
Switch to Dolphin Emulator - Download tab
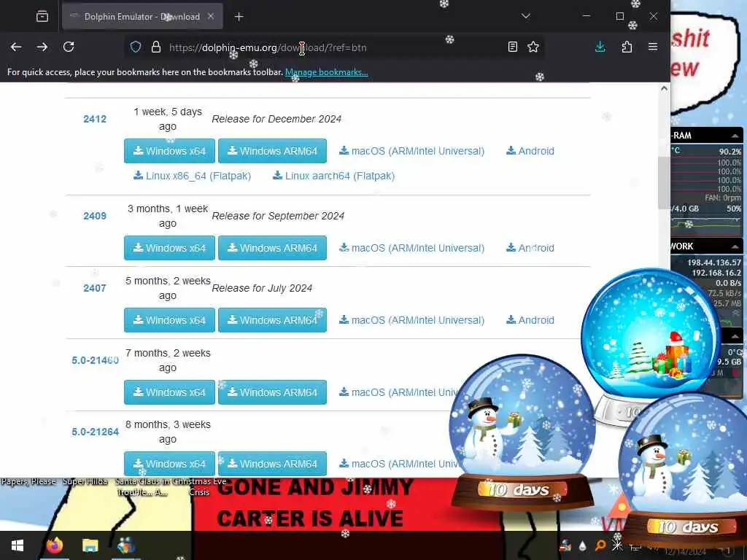pyautogui.click(x=142, y=17)
